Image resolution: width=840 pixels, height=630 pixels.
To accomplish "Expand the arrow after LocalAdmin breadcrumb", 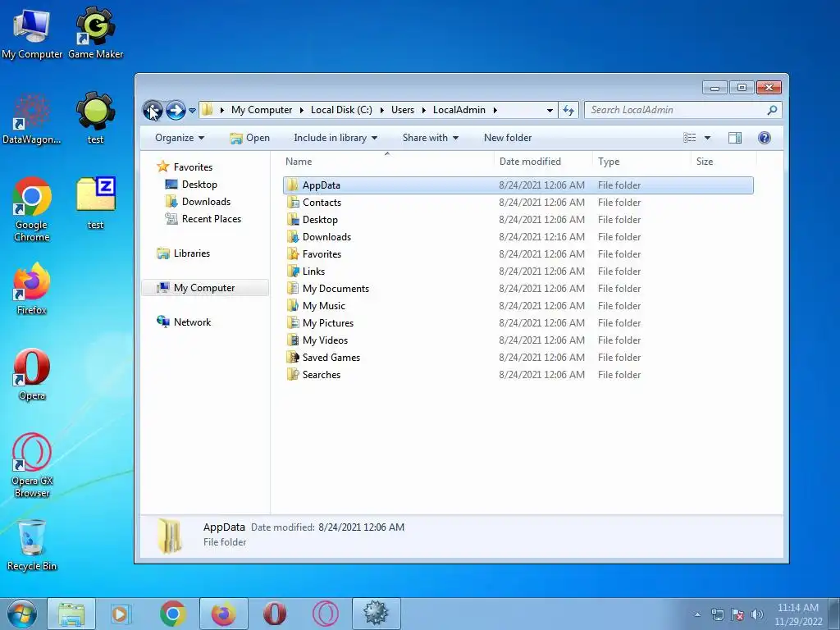I will [x=495, y=111].
